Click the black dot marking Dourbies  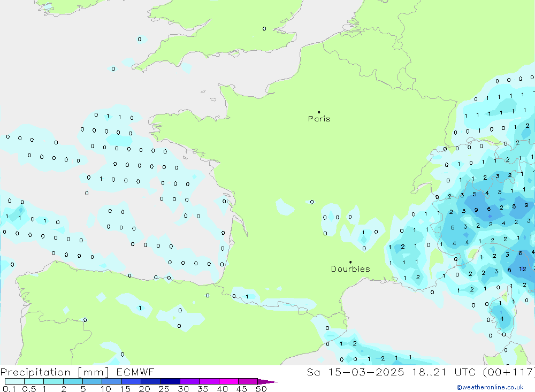pos(350,262)
